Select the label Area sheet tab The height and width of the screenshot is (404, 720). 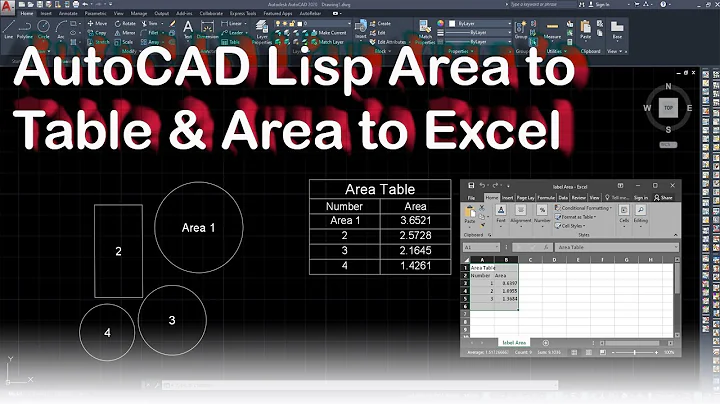click(x=514, y=343)
